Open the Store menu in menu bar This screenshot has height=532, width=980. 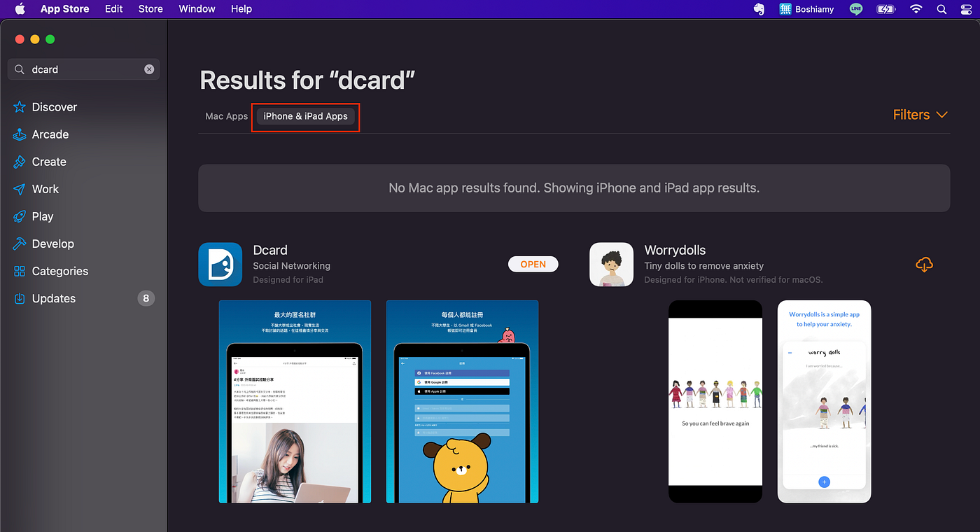tap(150, 8)
